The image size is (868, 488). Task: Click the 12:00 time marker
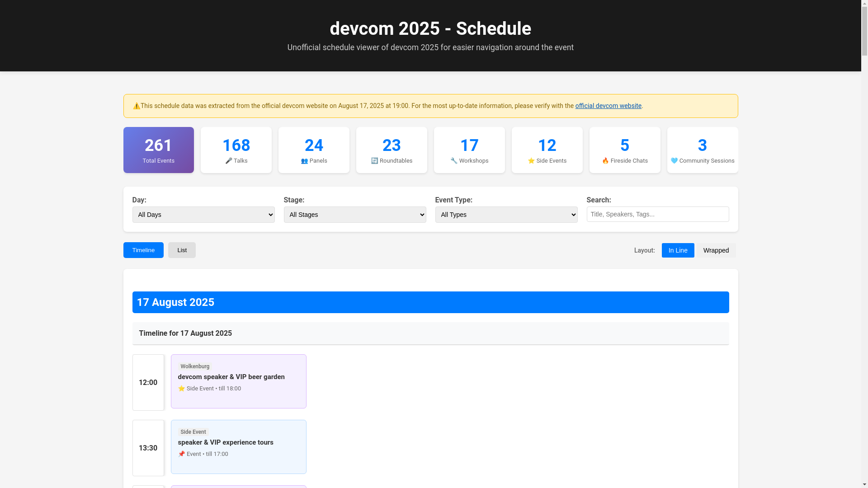tap(148, 383)
